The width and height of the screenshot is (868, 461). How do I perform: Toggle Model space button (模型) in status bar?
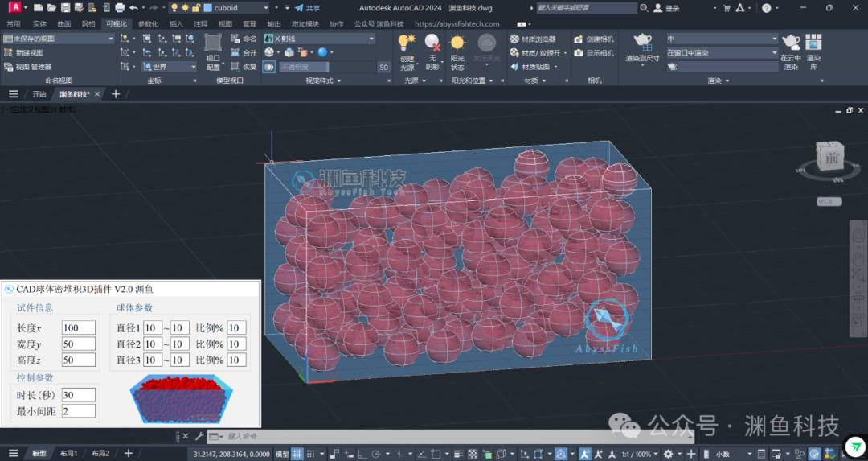[282, 454]
